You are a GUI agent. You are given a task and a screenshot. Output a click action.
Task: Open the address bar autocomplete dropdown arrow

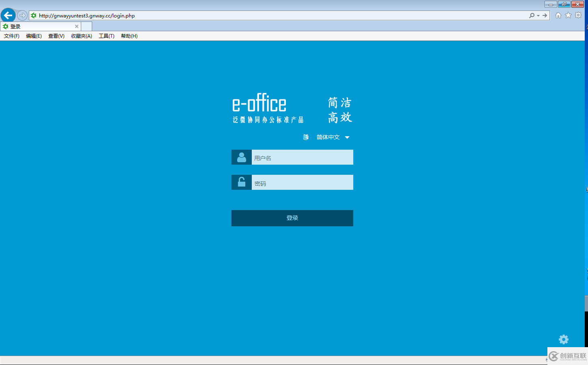(x=538, y=15)
